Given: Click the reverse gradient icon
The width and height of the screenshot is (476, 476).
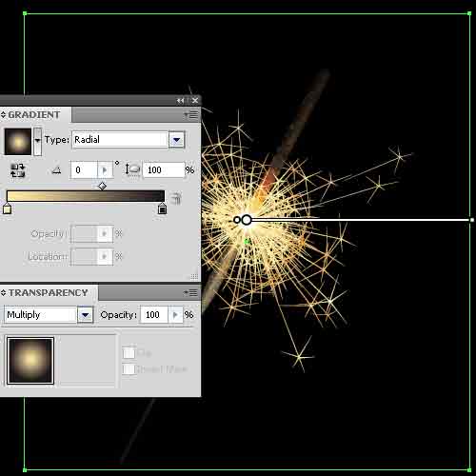Looking at the screenshot, I should click(x=17, y=170).
